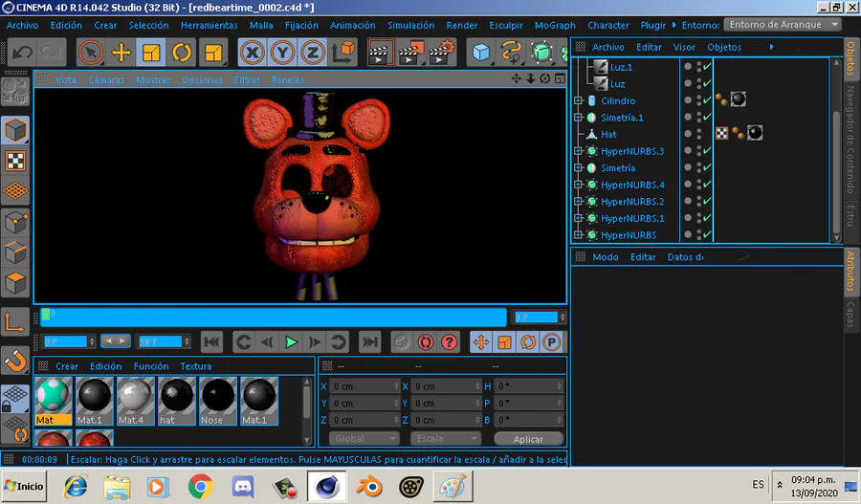Render the active view

380,53
